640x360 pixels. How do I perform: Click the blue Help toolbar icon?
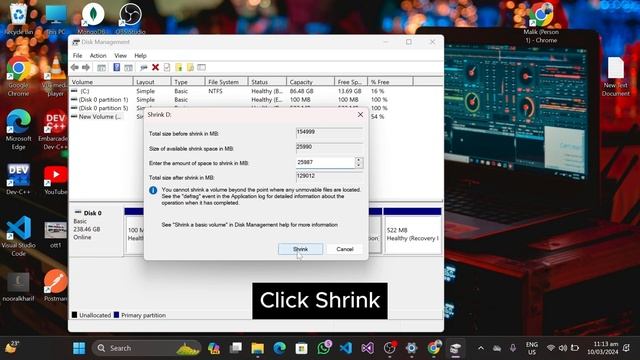(117, 67)
